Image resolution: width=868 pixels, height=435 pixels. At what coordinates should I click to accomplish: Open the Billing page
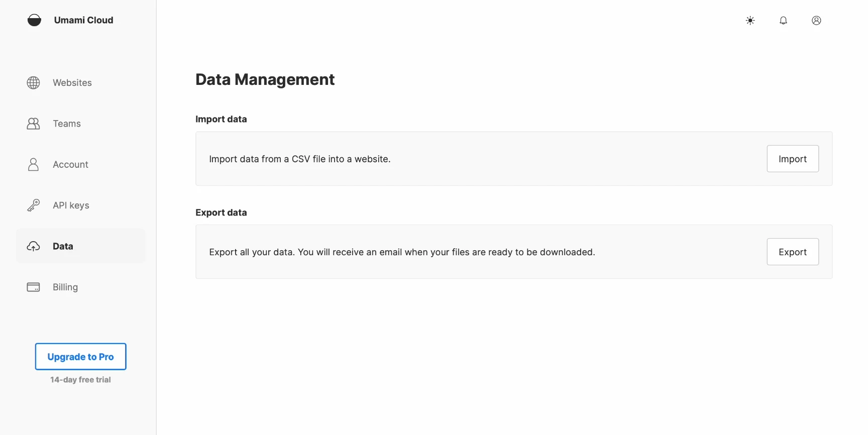click(65, 287)
